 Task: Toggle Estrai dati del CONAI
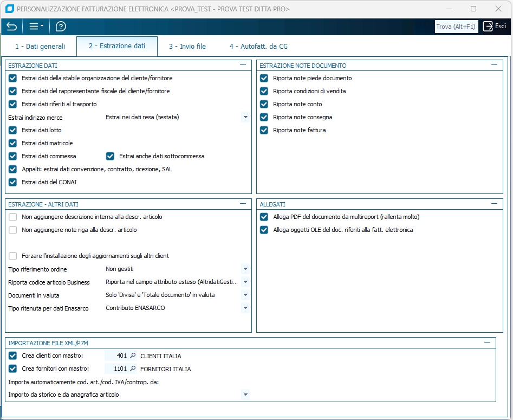[x=13, y=182]
